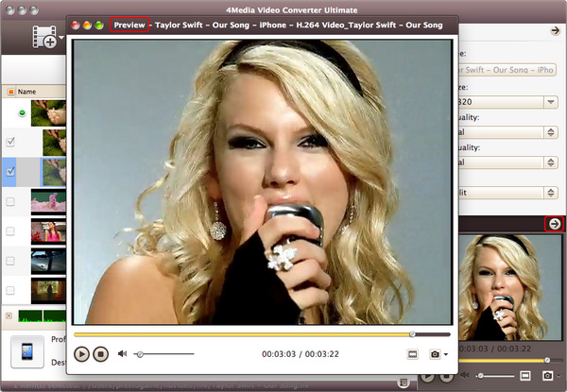Toggle checkbox of the highlighted third file row
The image size is (567, 392).
point(10,171)
